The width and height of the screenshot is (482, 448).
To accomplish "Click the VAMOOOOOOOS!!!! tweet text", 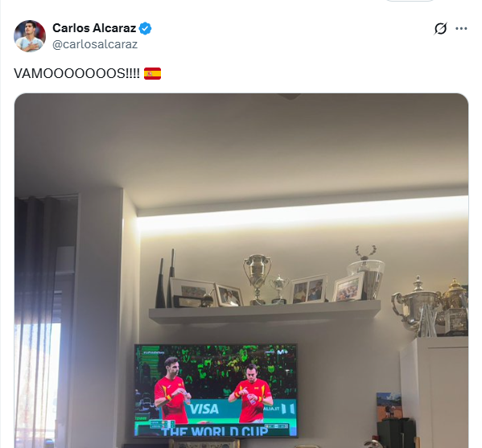I will click(77, 73).
